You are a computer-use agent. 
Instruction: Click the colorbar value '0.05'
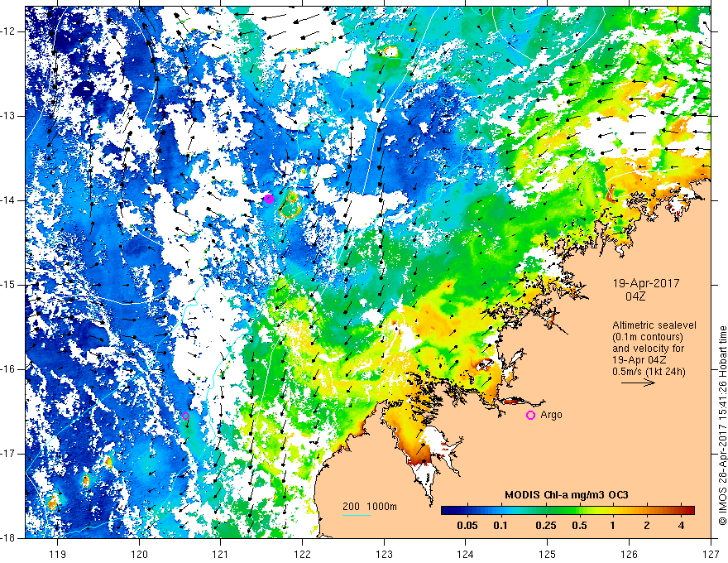click(x=467, y=526)
